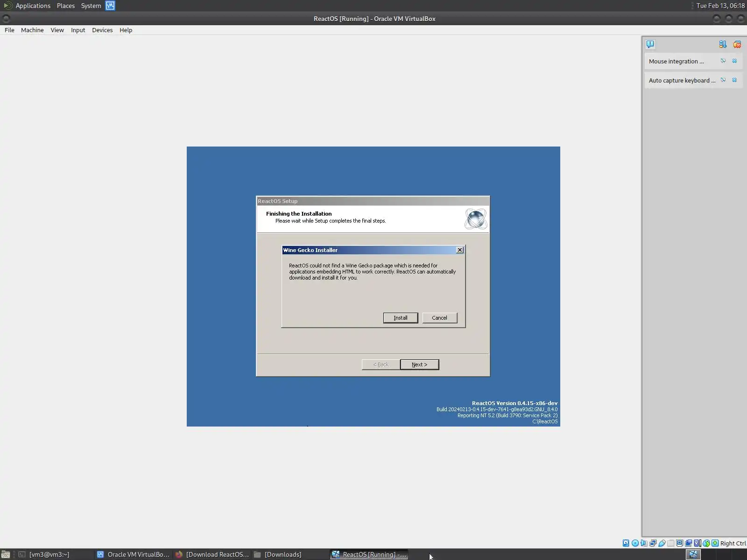Expand the Mouse integration notification details
The image size is (747, 560).
[x=723, y=61]
